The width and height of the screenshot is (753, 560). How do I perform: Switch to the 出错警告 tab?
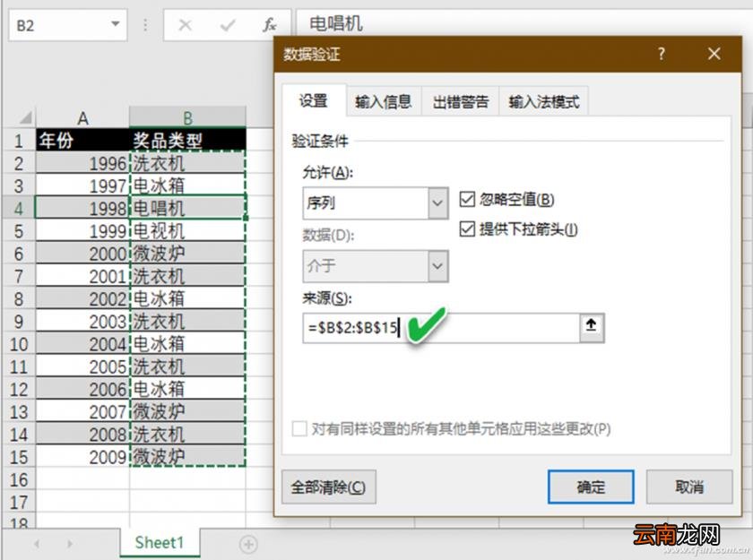460,101
